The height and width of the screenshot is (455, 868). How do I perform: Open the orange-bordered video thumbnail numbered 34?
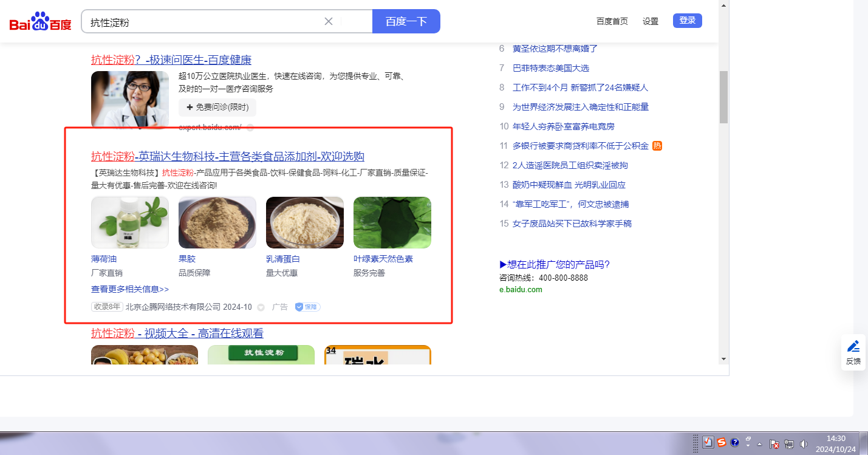click(378, 355)
